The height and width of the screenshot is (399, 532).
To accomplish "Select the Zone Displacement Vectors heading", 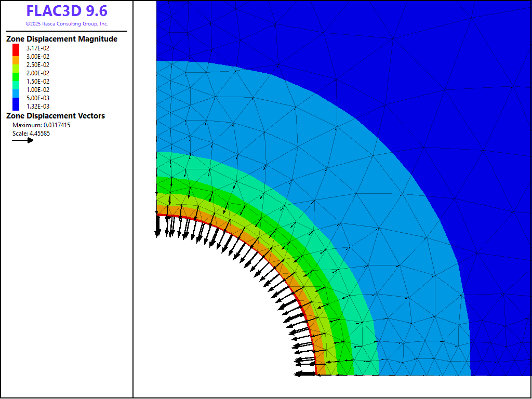I will point(55,116).
